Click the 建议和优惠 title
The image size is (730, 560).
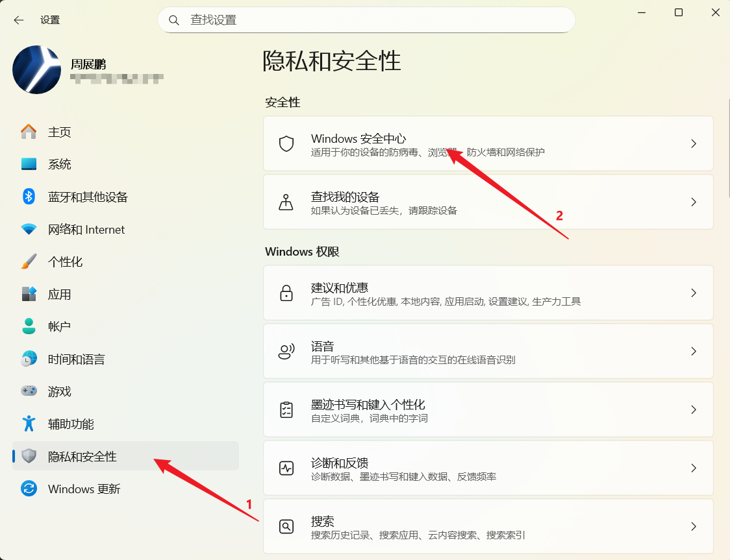pos(340,288)
